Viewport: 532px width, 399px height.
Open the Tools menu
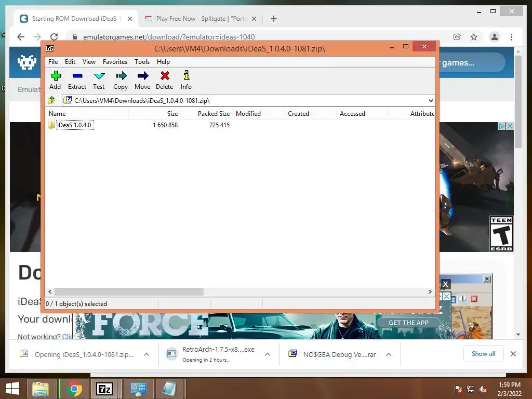pos(142,62)
